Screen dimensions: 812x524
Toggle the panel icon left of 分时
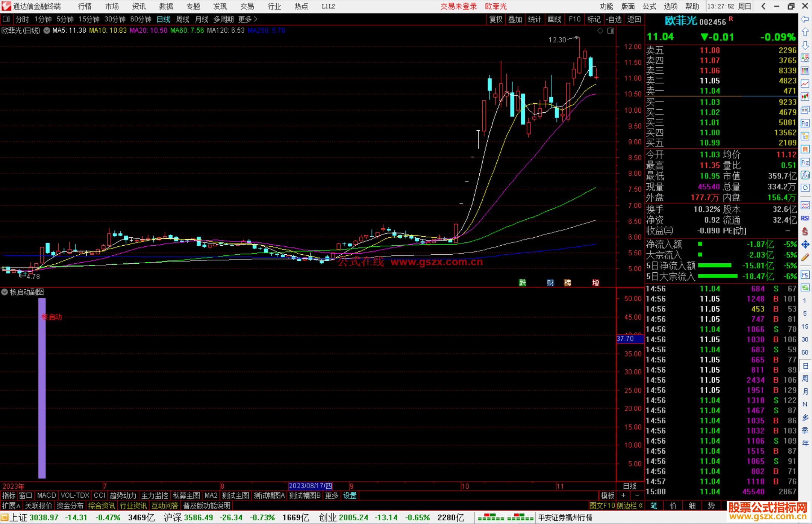[x=6, y=19]
